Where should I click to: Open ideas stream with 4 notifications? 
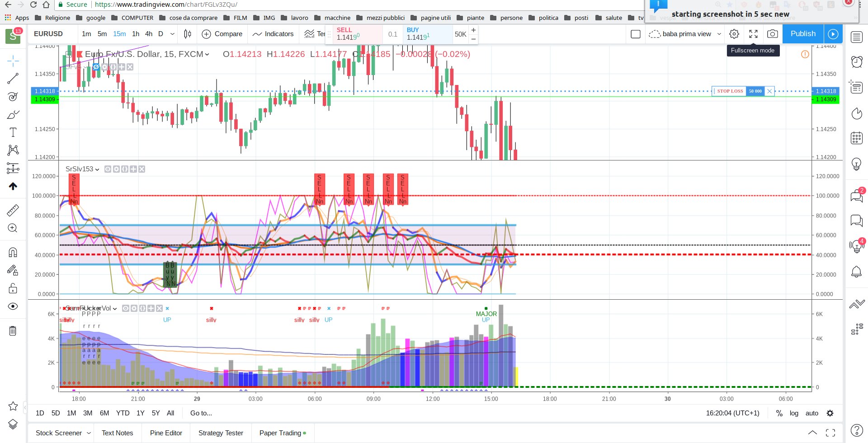coord(857,246)
